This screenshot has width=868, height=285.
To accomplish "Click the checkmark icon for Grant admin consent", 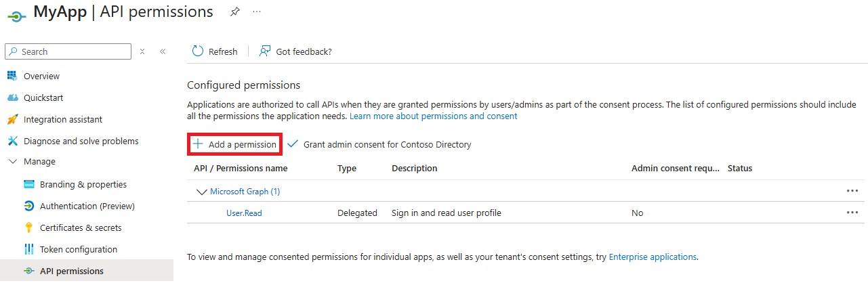I will click(x=293, y=144).
